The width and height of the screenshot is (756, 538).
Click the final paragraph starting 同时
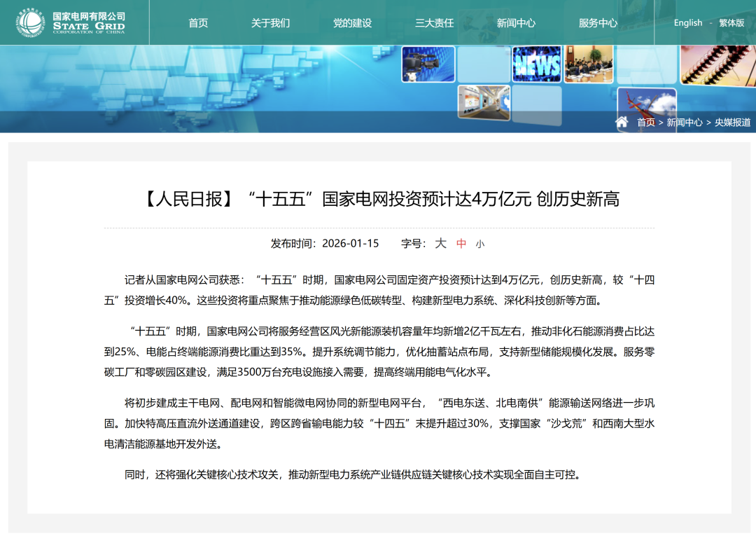[x=353, y=475]
